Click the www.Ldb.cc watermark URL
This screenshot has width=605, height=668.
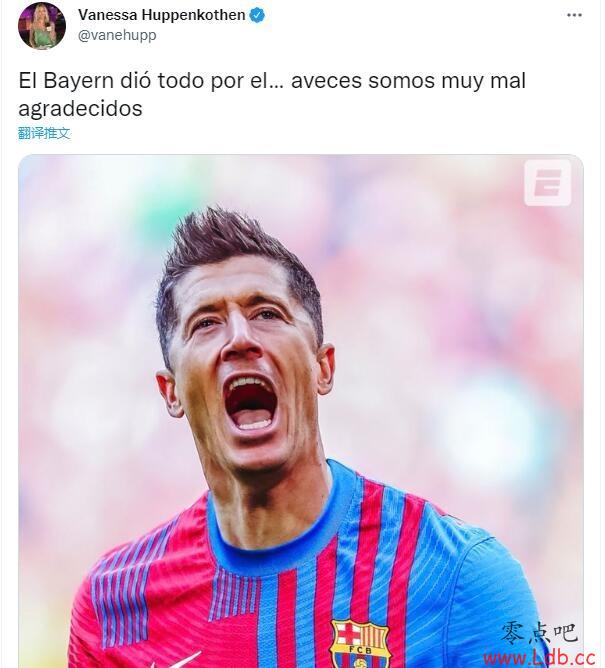click(539, 658)
